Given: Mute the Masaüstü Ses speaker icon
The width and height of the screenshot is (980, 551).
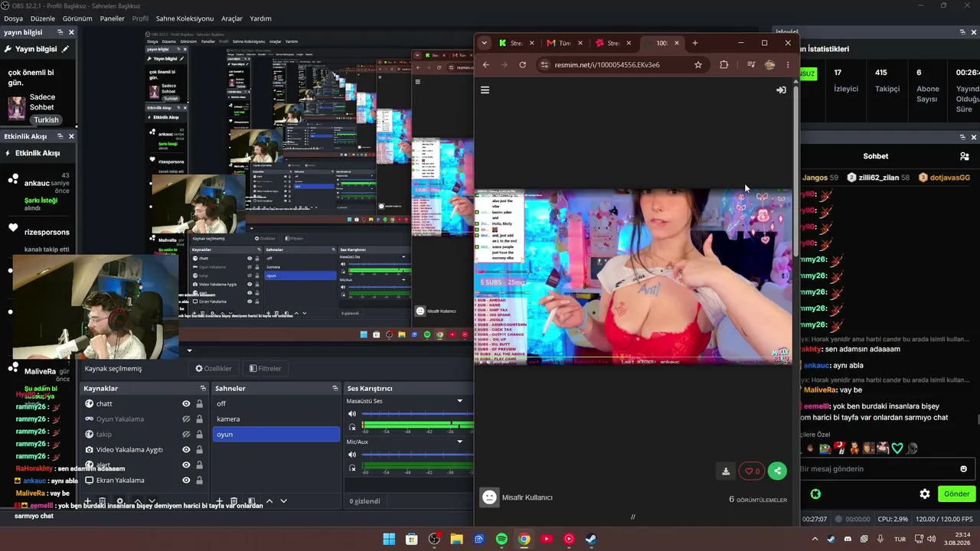Looking at the screenshot, I should (x=352, y=414).
